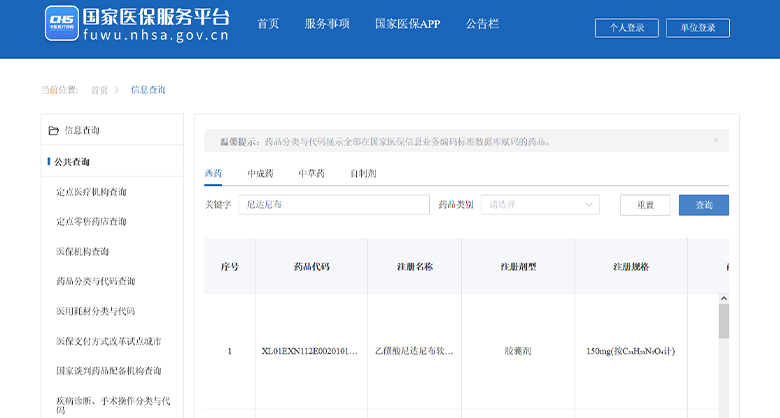Viewport: 780px width, 418px height.
Task: Click the 重置 reset button
Action: click(645, 205)
